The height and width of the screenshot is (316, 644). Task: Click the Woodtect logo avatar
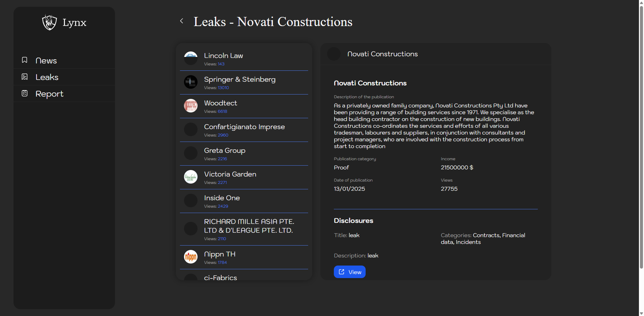(191, 106)
